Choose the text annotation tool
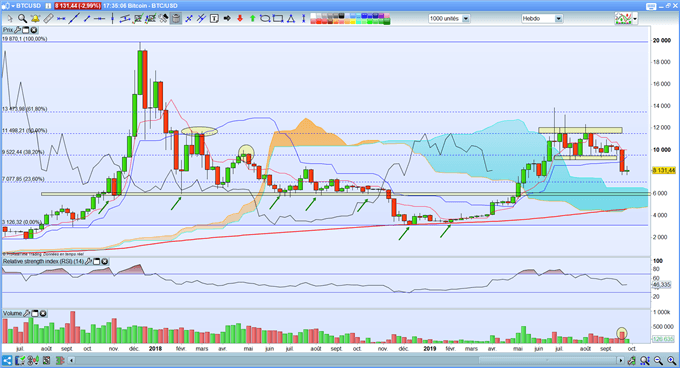This screenshot has height=368, width=680. pyautogui.click(x=214, y=18)
